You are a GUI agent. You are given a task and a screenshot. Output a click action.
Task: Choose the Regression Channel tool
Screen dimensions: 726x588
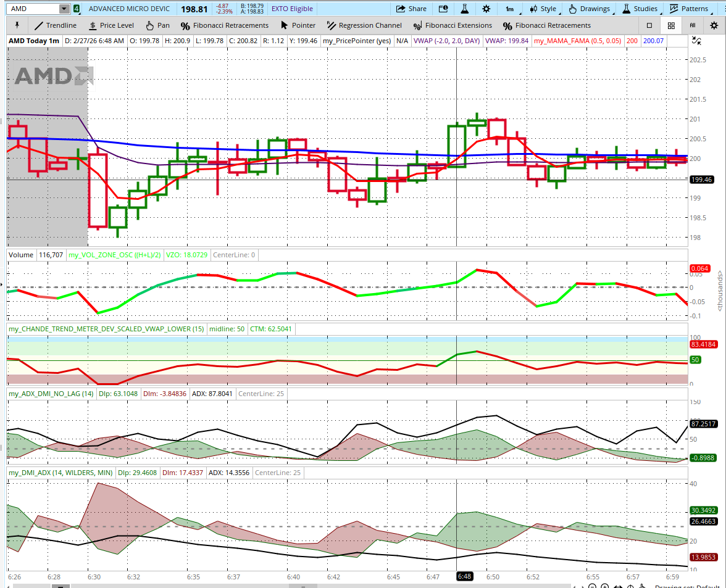pyautogui.click(x=364, y=25)
